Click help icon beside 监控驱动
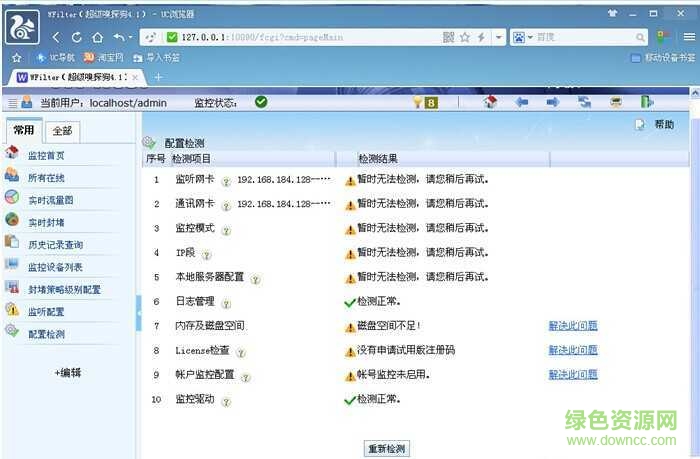This screenshot has height=459, width=700. point(226,402)
